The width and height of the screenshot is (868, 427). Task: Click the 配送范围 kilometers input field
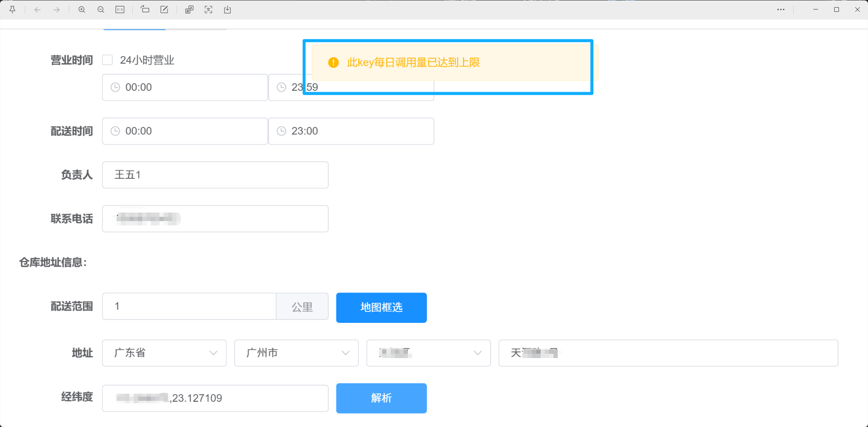coord(189,306)
